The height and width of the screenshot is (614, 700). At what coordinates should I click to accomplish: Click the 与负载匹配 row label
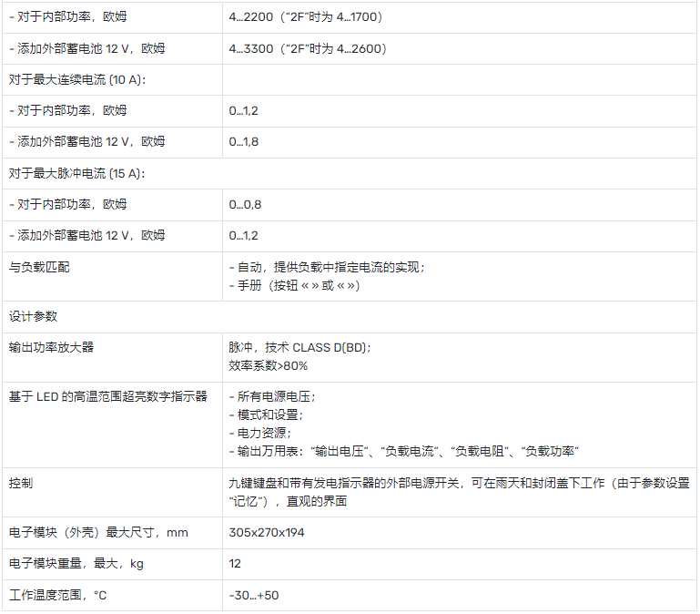click(39, 267)
